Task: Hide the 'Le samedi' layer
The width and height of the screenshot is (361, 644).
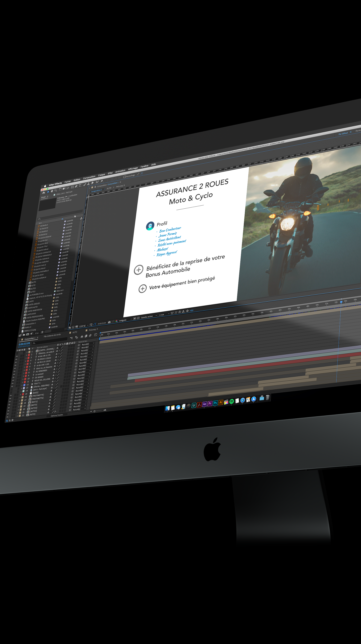Action: [x=14, y=378]
